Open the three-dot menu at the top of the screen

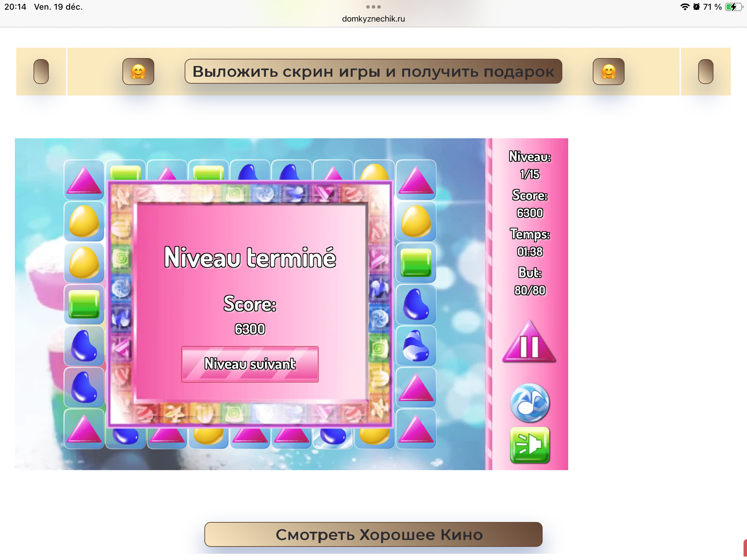373,7
